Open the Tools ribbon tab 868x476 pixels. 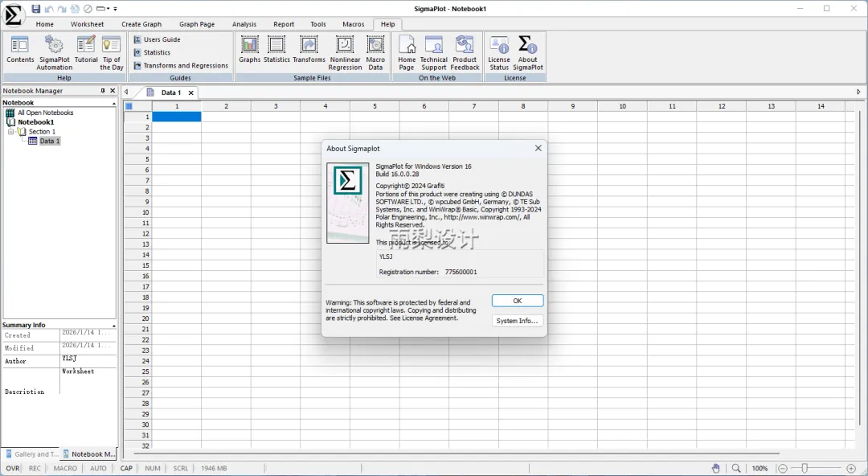click(317, 24)
